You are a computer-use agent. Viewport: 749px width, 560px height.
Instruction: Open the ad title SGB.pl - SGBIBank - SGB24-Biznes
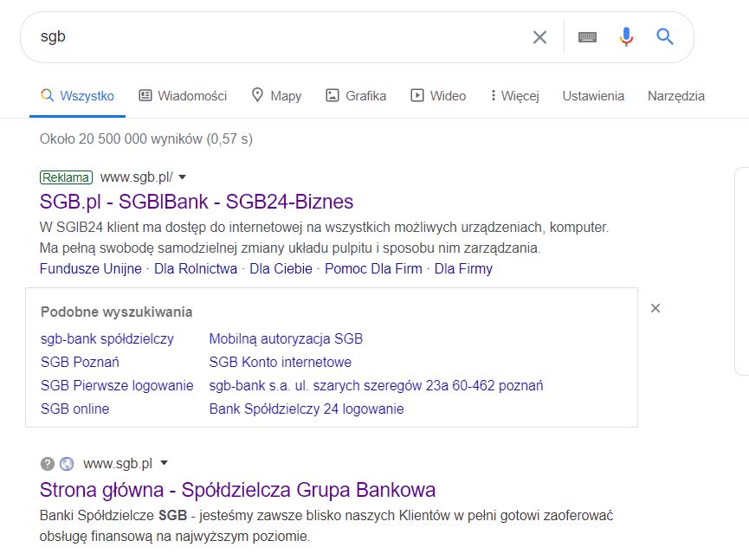point(197,202)
